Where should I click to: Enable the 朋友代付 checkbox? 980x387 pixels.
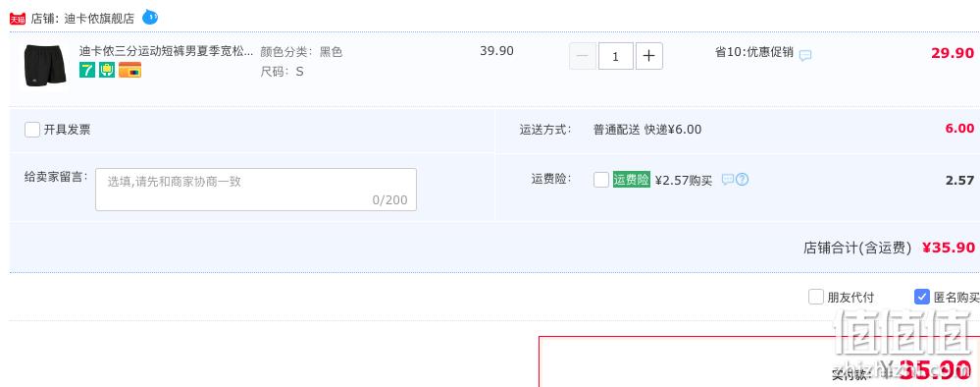tap(815, 297)
